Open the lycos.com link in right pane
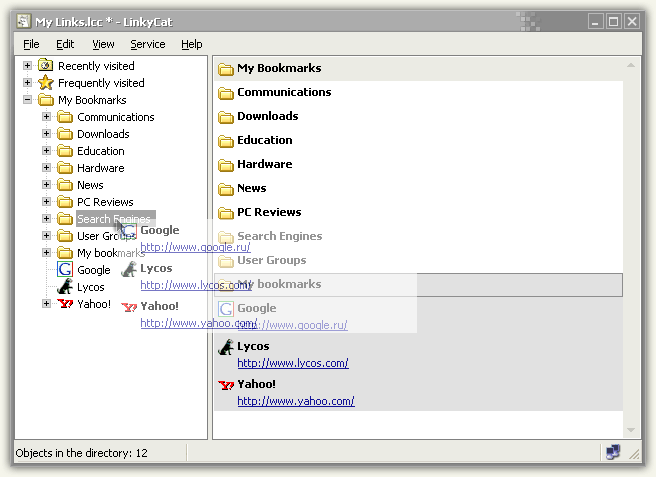Screen dimensions: 656x477 click(293, 363)
